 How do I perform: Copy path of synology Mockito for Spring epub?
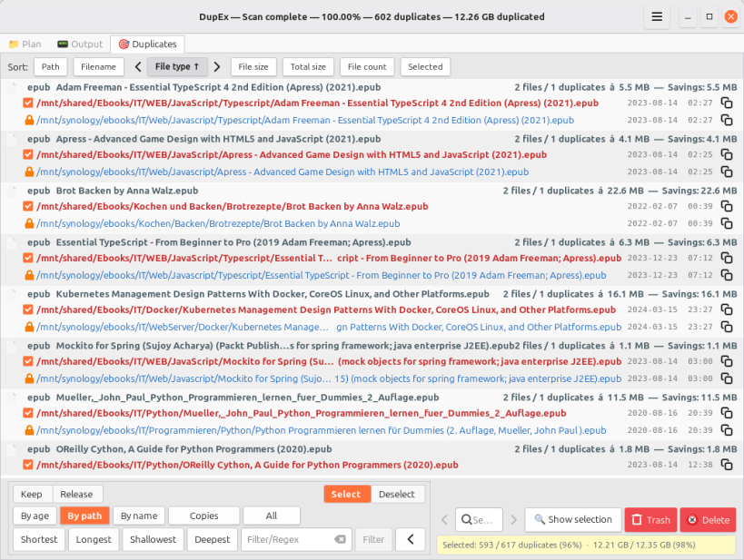[727, 378]
